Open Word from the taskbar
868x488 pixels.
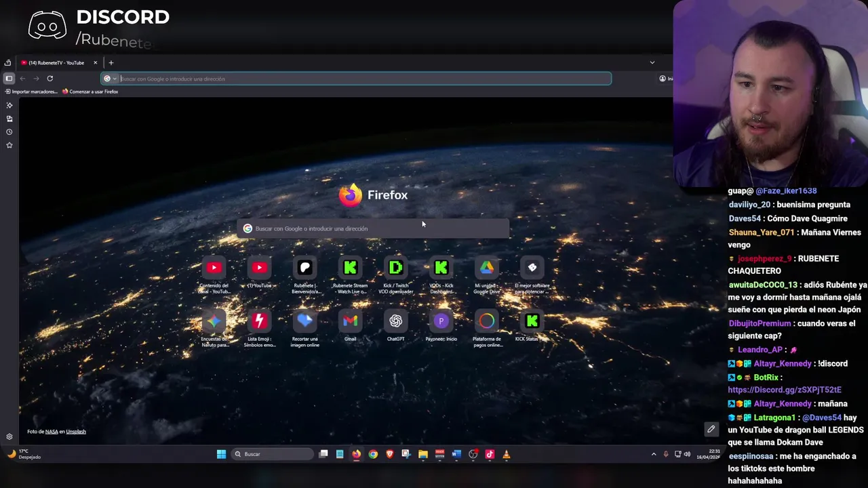coord(456,454)
